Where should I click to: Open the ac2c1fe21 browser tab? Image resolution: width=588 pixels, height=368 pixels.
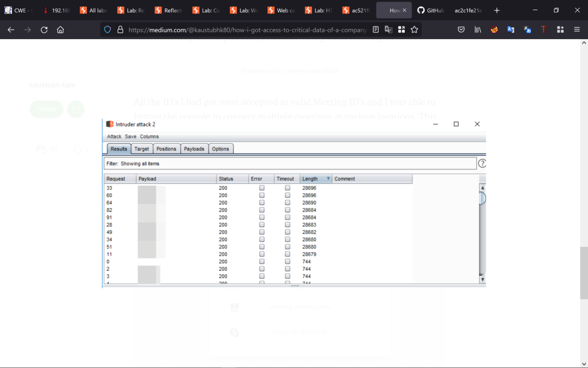pos(468,10)
